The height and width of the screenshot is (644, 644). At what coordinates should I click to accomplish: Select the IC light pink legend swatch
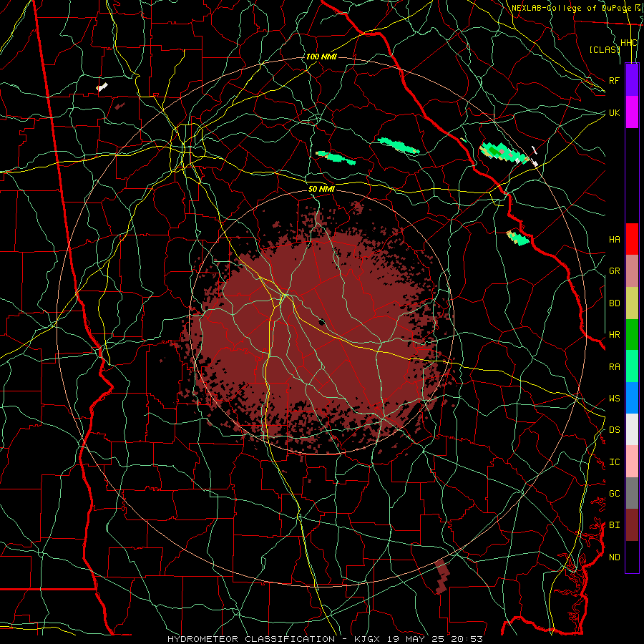tap(632, 462)
